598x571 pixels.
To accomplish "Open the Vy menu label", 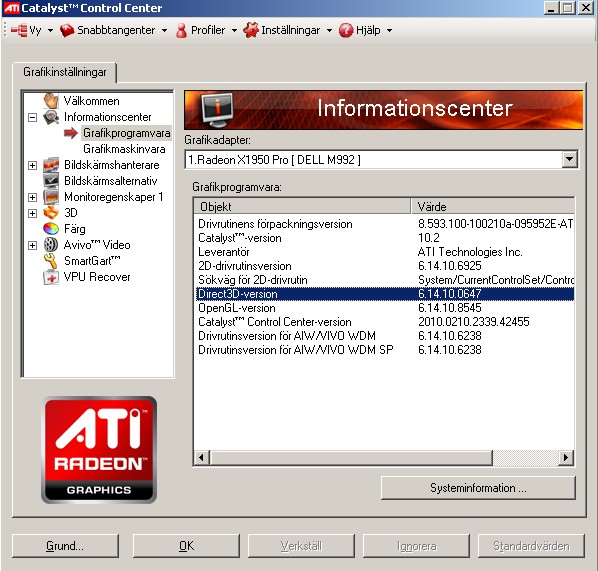I will pyautogui.click(x=35, y=30).
